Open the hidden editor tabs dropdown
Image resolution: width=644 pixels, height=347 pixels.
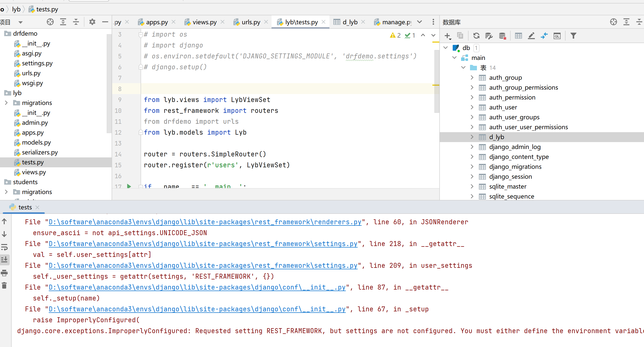(x=420, y=22)
